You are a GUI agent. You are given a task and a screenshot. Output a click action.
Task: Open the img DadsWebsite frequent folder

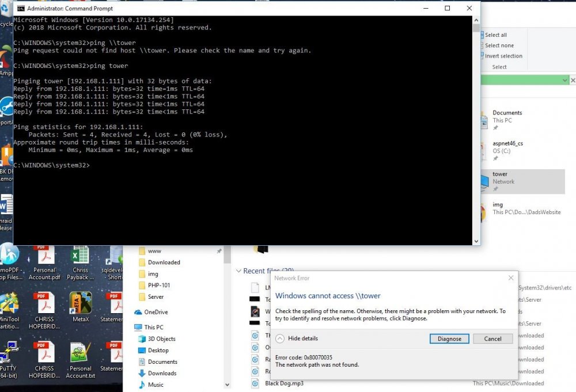[523, 212]
